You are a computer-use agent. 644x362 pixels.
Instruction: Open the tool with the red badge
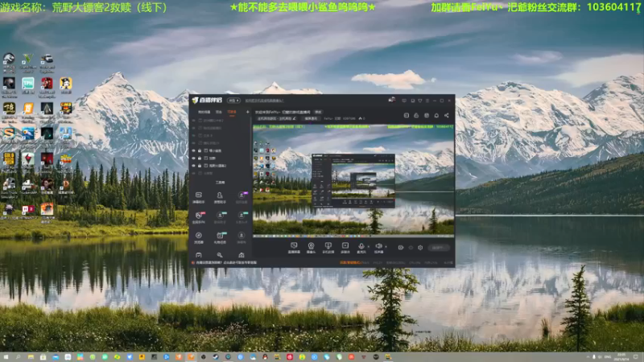tap(198, 217)
